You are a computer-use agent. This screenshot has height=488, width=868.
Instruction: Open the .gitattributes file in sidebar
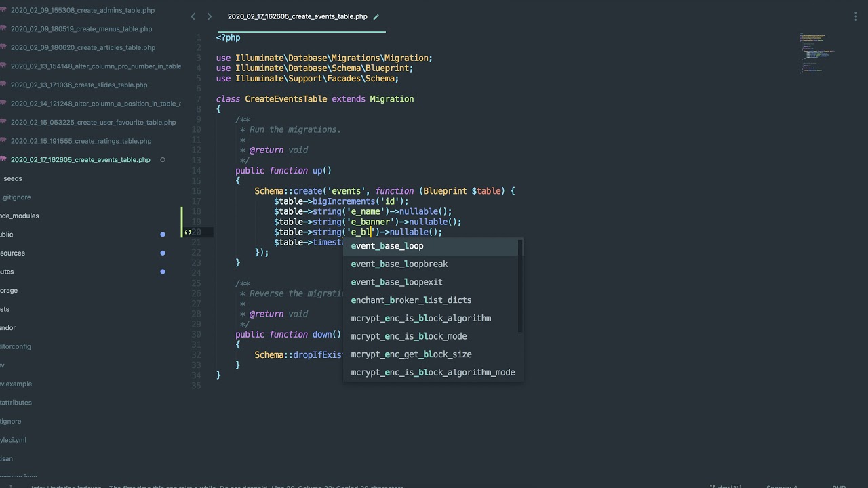(x=16, y=403)
